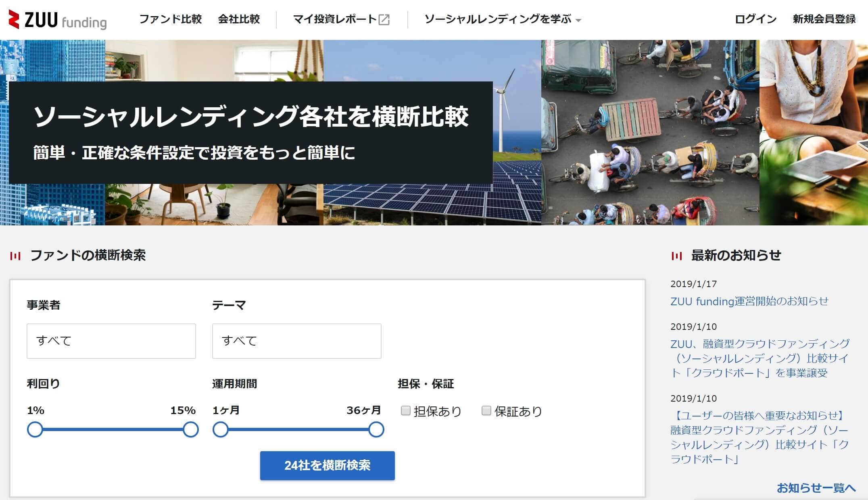The width and height of the screenshot is (868, 500).
Task: Click the 2019/1/17 news date
Action: tap(694, 284)
